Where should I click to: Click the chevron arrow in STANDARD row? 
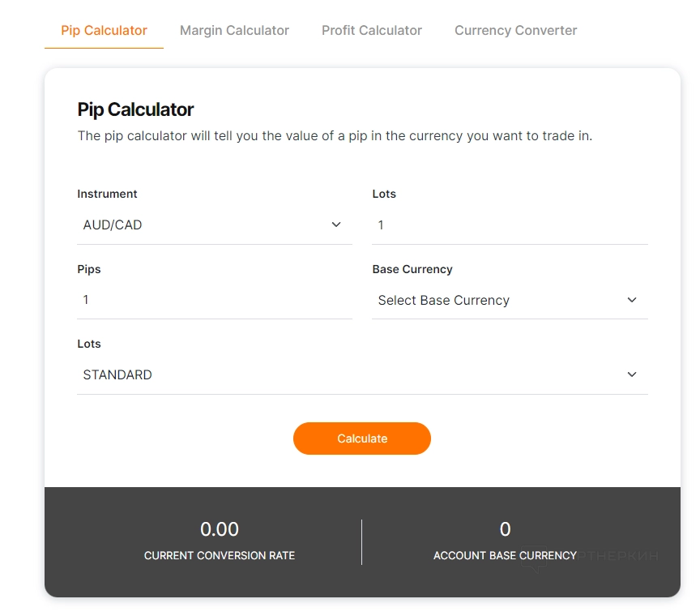[632, 374]
